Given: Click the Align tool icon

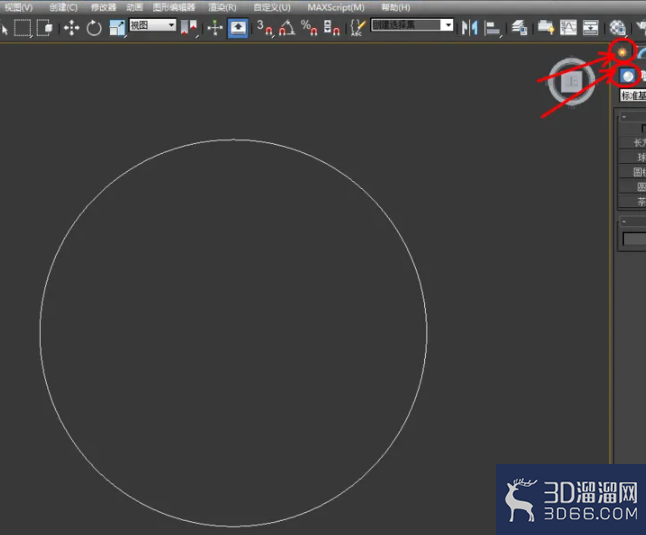Looking at the screenshot, I should (x=492, y=28).
